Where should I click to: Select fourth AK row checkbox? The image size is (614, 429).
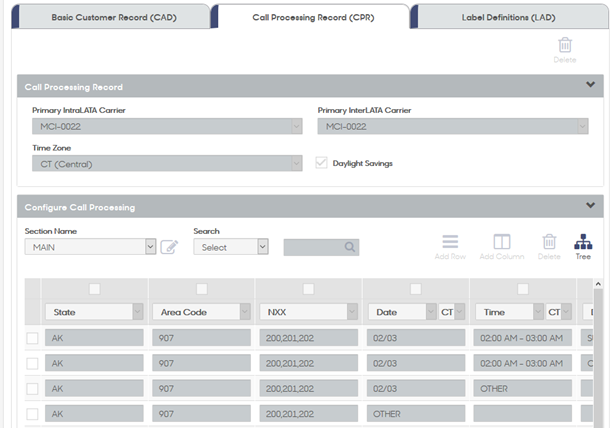coord(32,414)
